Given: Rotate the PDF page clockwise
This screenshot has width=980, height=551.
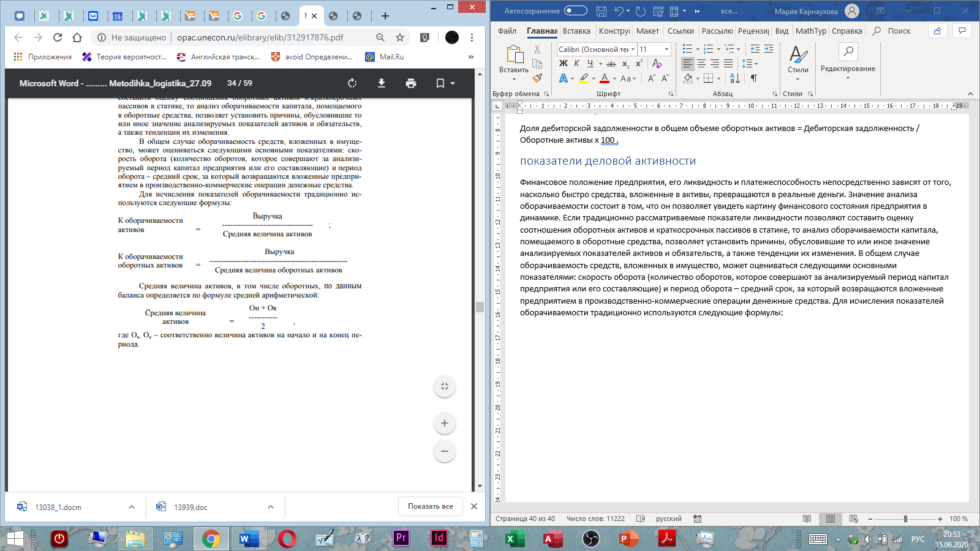Looking at the screenshot, I should 352,83.
